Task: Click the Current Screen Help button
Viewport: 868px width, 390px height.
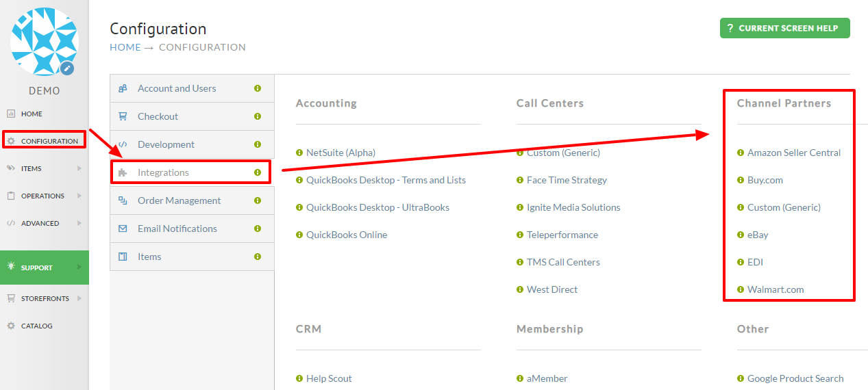Action: tap(784, 28)
